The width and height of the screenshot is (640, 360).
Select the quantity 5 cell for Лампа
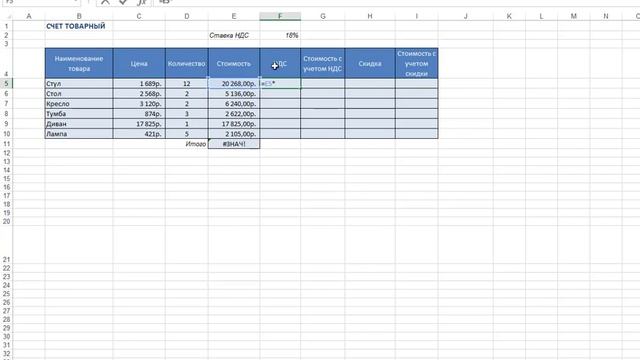[187, 133]
